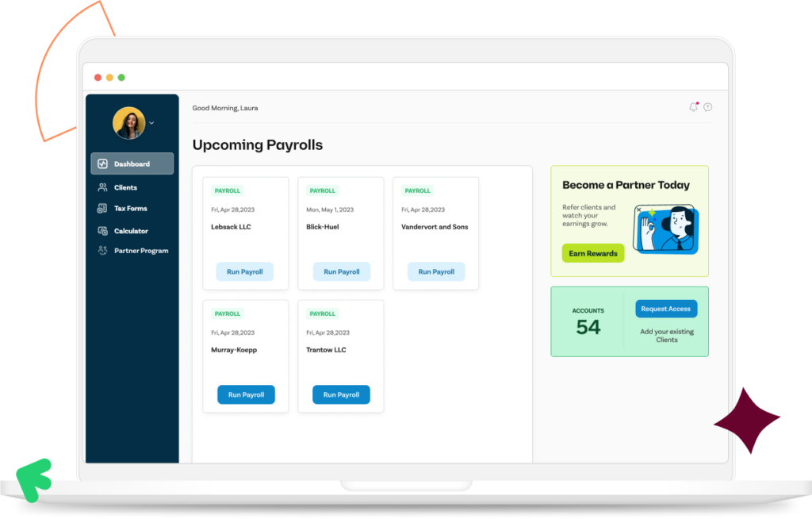This screenshot has width=812, height=519.
Task: Run payroll for Murray-Koepp
Action: (246, 394)
